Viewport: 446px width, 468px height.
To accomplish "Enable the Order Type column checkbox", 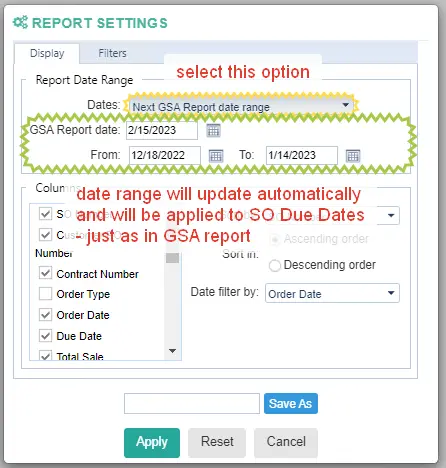I will (x=45, y=294).
